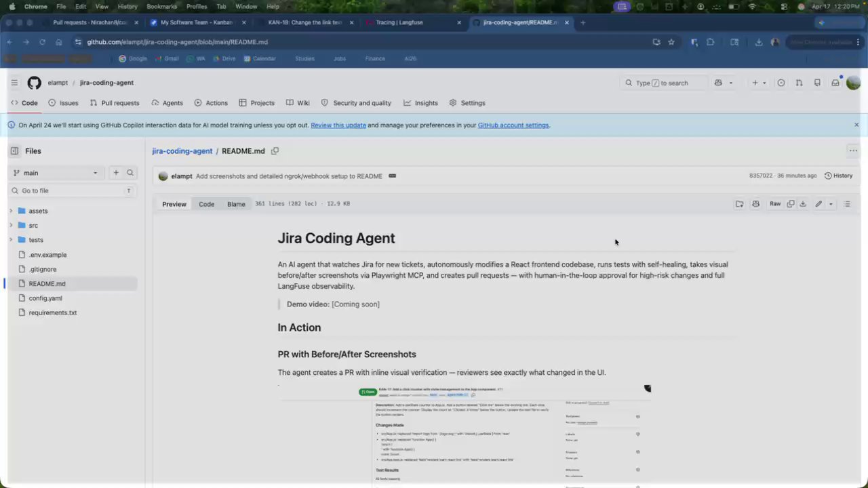This screenshot has width=868, height=488.
Task: Focus the Type / to search field
Action: 663,83
